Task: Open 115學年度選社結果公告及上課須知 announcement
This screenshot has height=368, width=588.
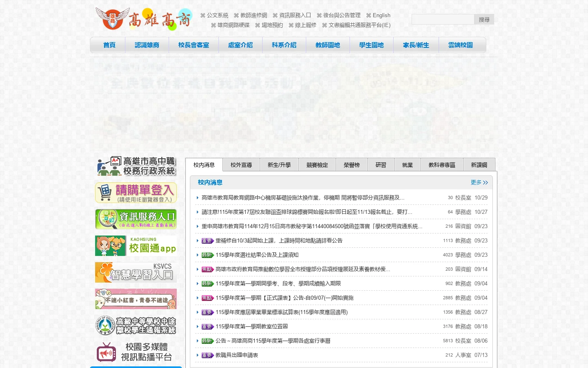Action: pos(257,255)
